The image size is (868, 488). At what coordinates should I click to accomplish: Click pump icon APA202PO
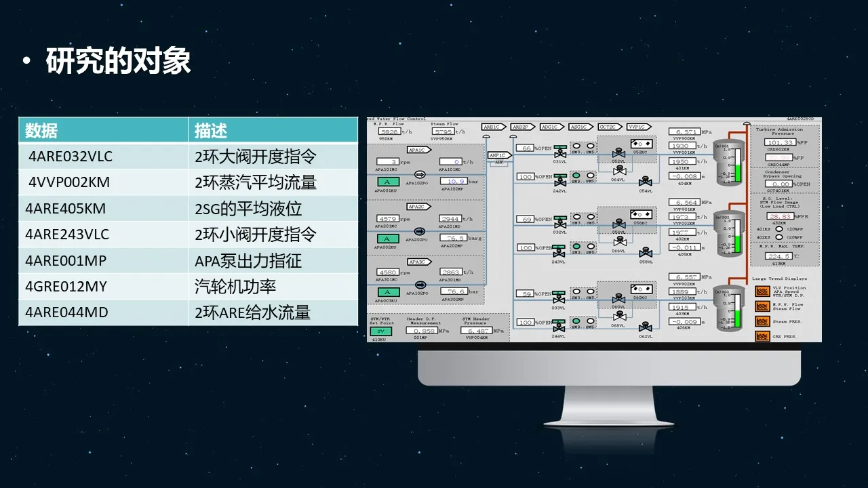(x=420, y=230)
